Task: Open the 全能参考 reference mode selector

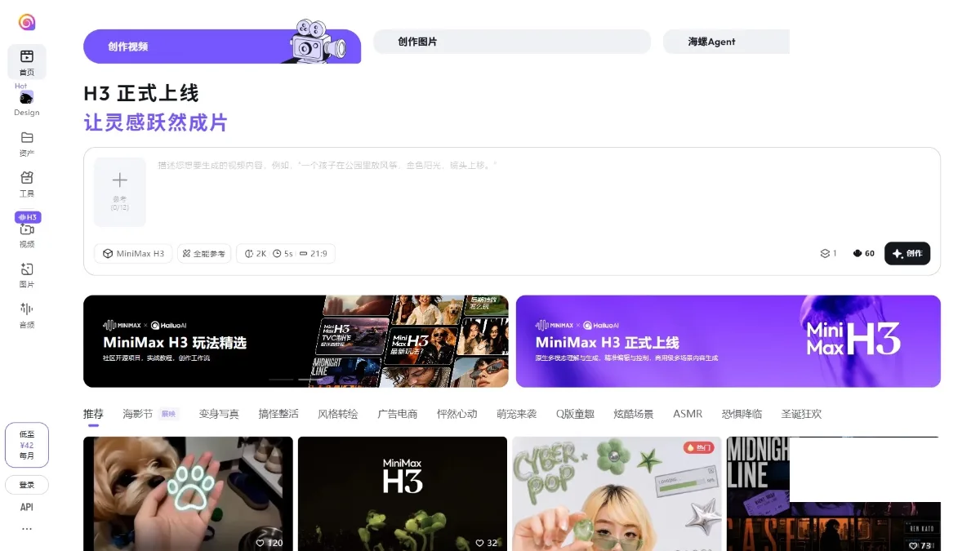Action: pos(204,254)
